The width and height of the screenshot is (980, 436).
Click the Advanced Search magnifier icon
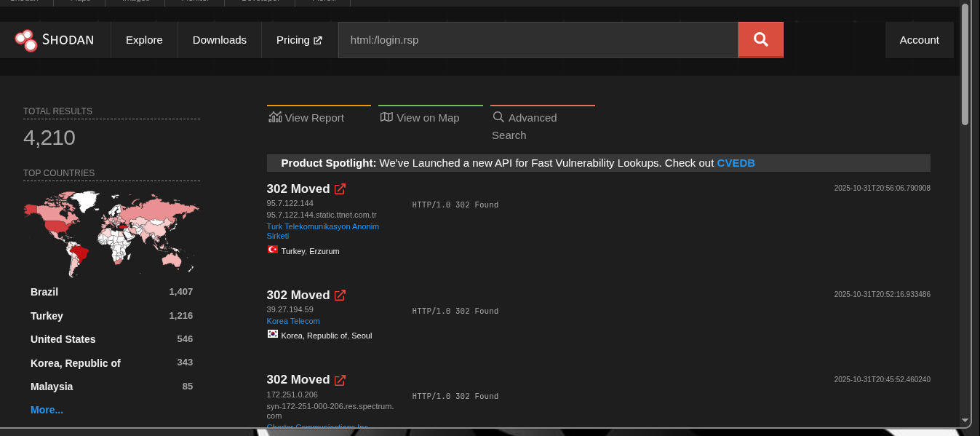pos(498,117)
